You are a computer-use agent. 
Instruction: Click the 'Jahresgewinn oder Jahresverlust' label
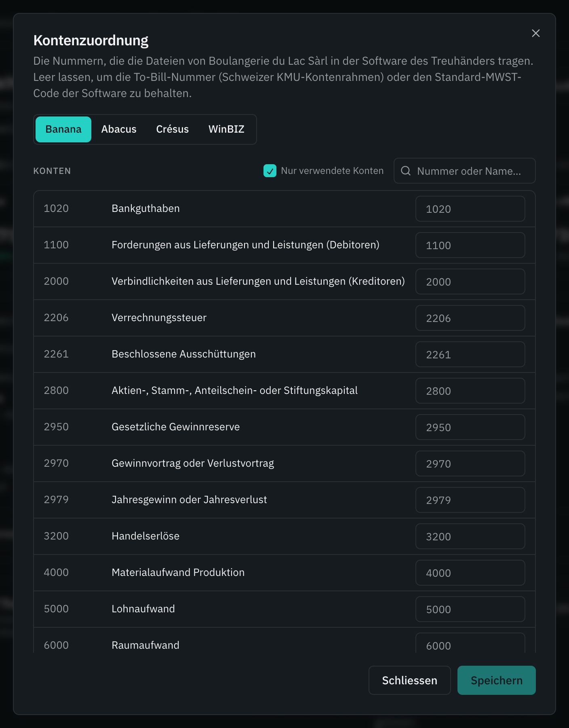click(x=189, y=499)
